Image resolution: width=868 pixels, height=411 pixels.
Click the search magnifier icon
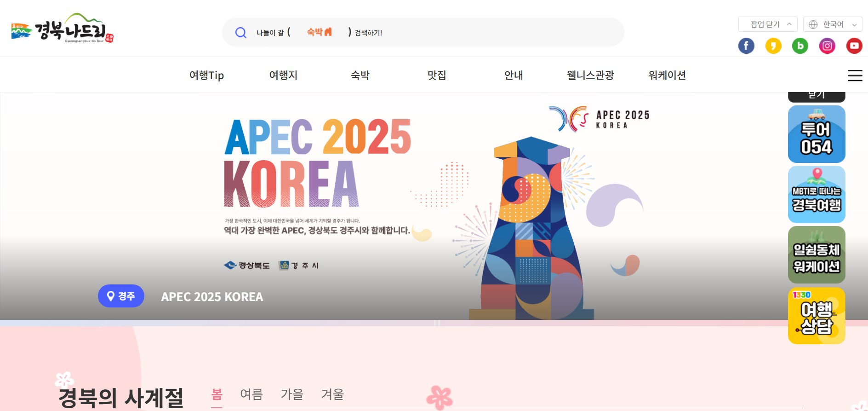[240, 32]
